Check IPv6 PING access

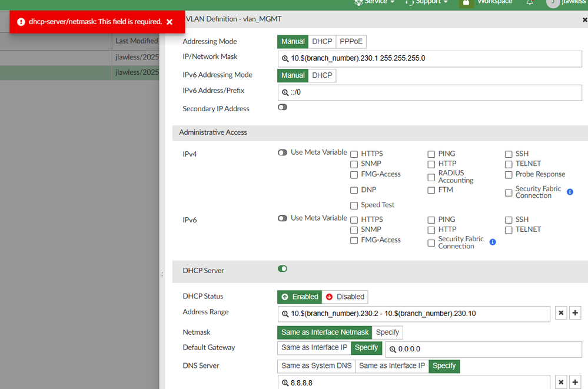(x=431, y=220)
